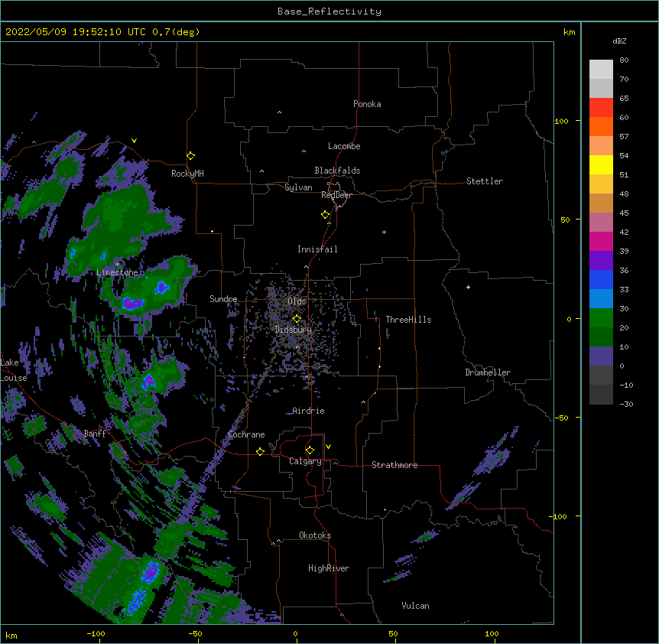
Task: Click the Blackfalds town label
Action: [337, 171]
